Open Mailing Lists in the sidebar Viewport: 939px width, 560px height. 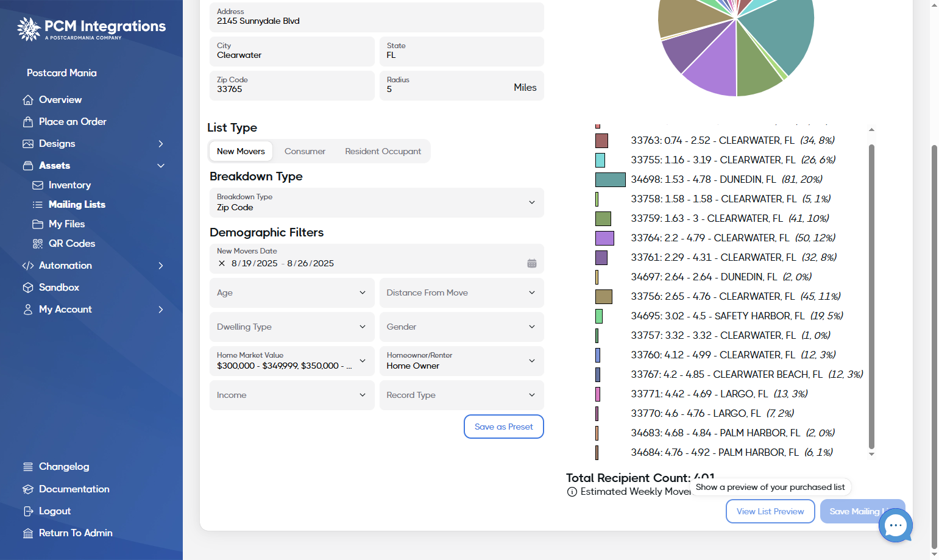click(x=77, y=204)
